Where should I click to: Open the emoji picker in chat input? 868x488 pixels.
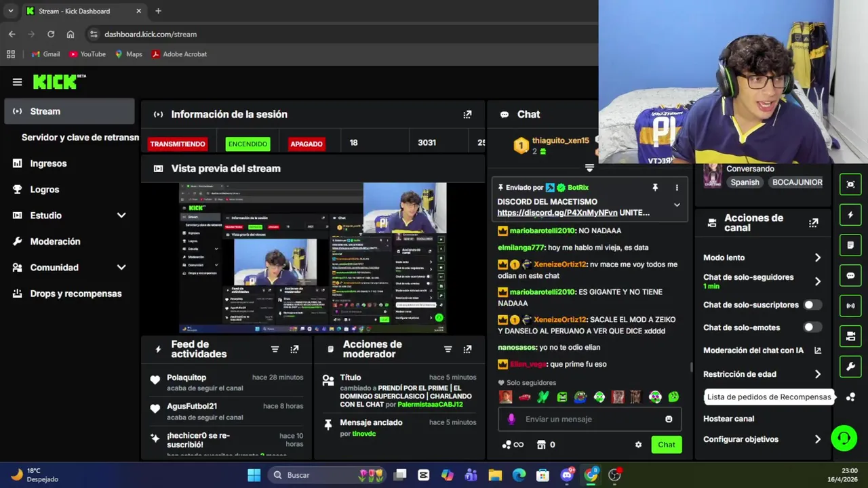(669, 419)
